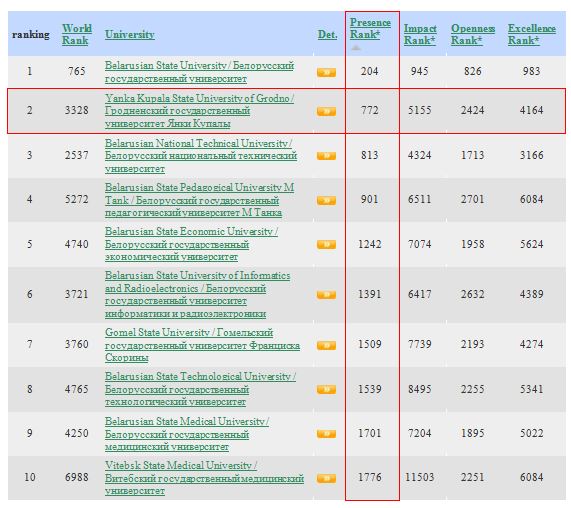Sort by Excellence Rank header link
This screenshot has width=571, height=508.
pyautogui.click(x=532, y=34)
